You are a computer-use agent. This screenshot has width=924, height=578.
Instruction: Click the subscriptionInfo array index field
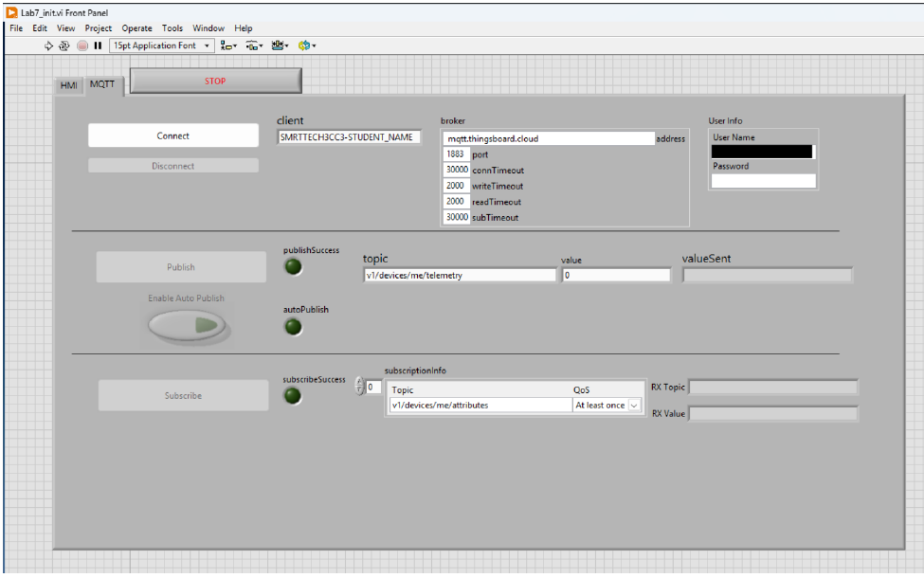[x=373, y=388]
